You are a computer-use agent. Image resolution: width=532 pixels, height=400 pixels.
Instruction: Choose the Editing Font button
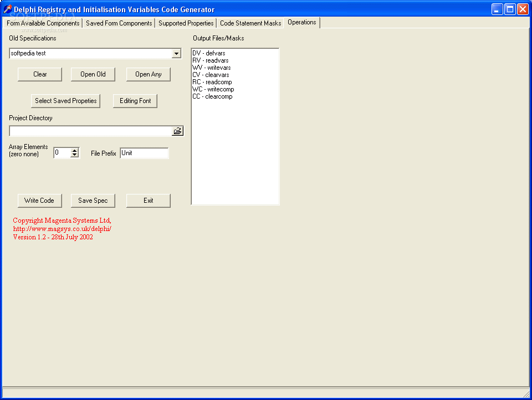[135, 101]
